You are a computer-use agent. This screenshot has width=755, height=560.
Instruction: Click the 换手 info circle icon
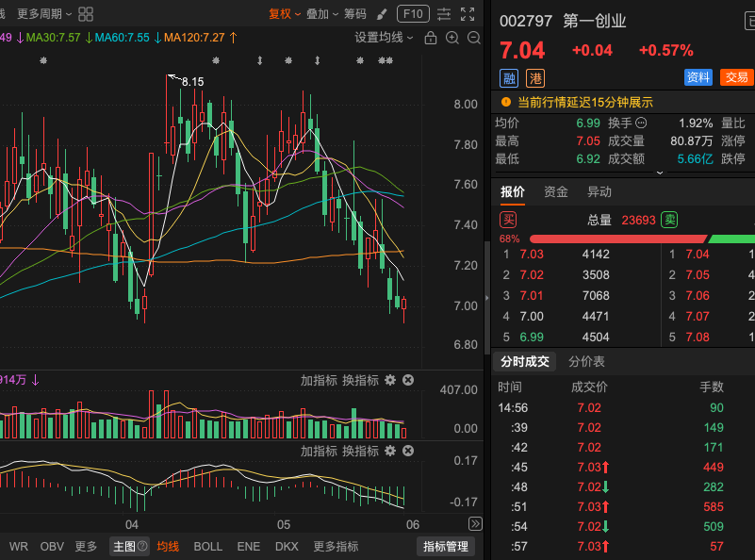(641, 123)
